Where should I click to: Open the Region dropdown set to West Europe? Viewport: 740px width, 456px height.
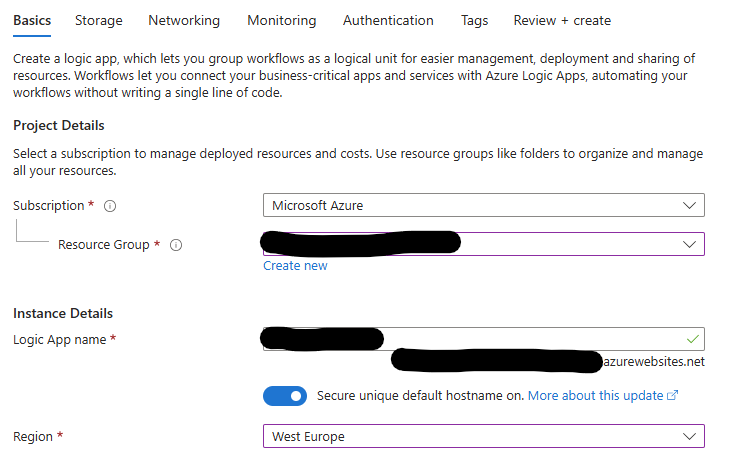[483, 437]
